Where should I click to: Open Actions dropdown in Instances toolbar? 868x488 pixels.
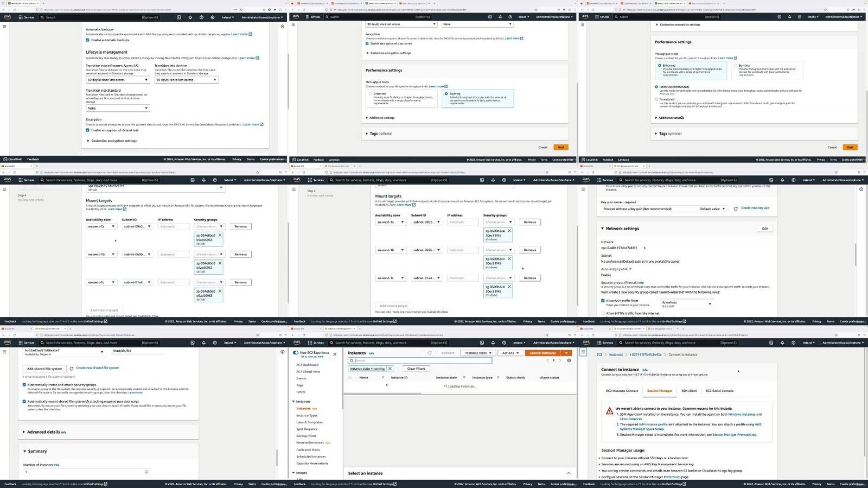[510, 353]
